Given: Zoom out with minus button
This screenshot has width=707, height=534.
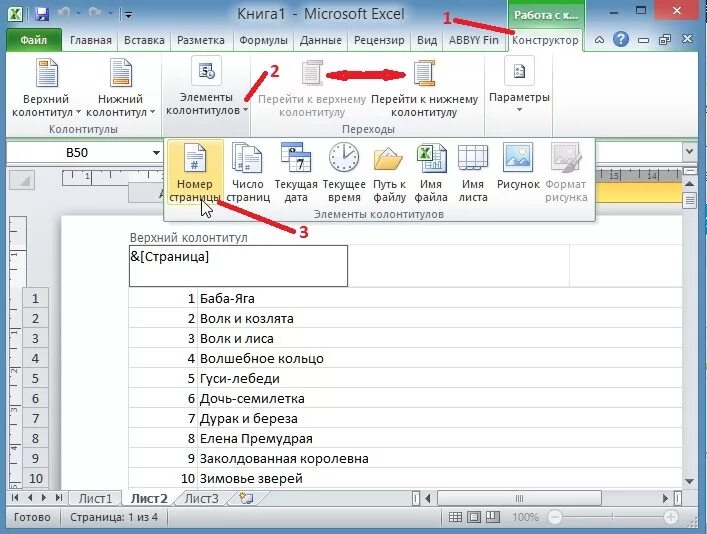Looking at the screenshot, I should coord(555,517).
